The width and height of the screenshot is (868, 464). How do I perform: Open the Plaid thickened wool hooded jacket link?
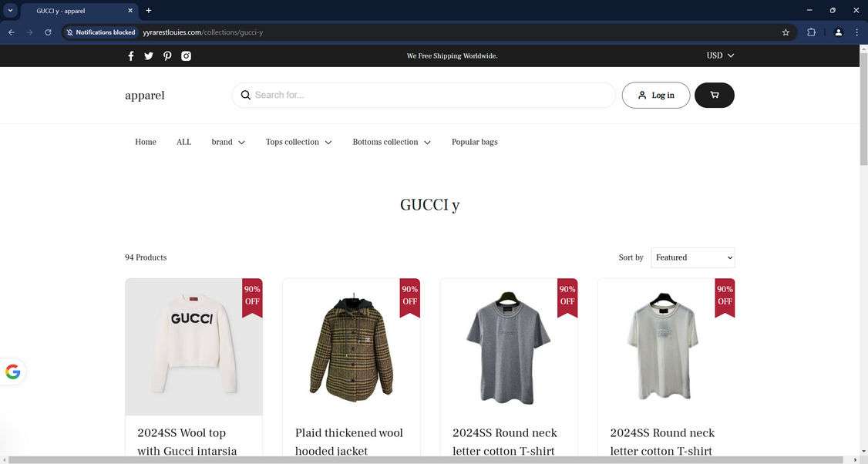tap(348, 442)
